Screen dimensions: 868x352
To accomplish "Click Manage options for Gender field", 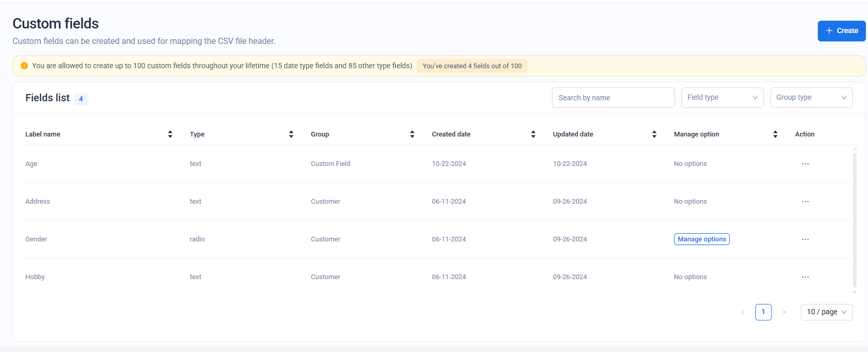I will 701,239.
